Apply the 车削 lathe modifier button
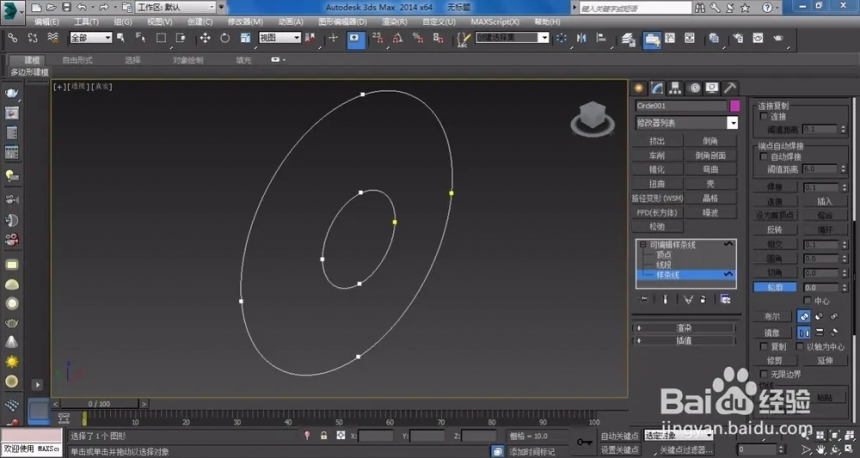This screenshot has height=458, width=860. [x=657, y=155]
